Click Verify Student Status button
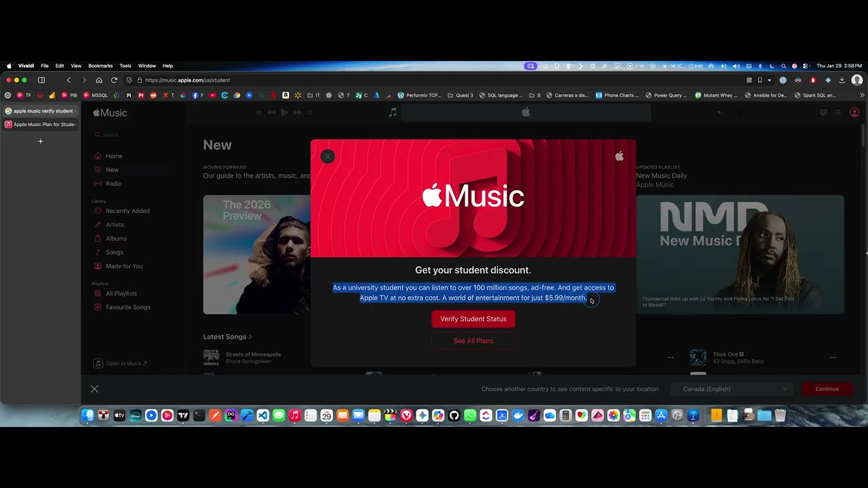 tap(473, 319)
